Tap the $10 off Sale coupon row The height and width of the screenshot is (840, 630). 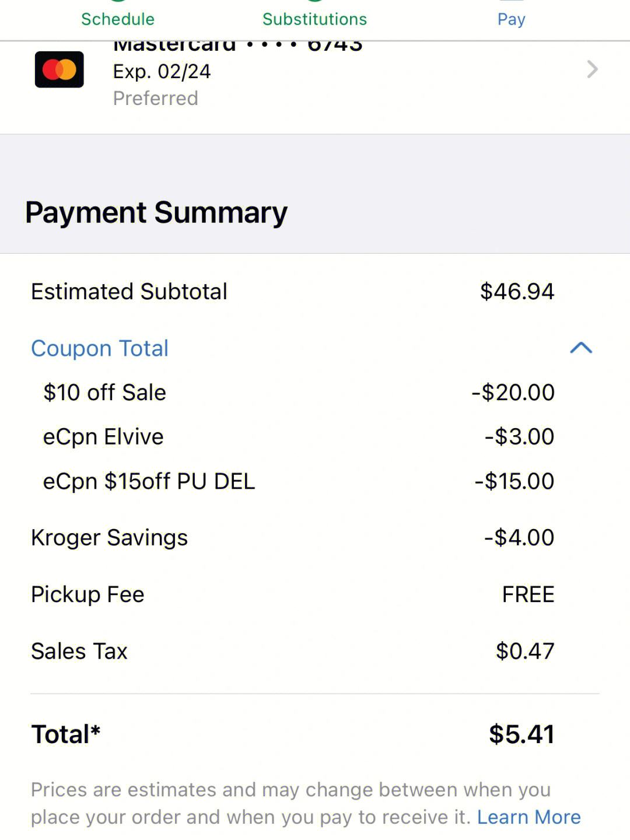(298, 392)
